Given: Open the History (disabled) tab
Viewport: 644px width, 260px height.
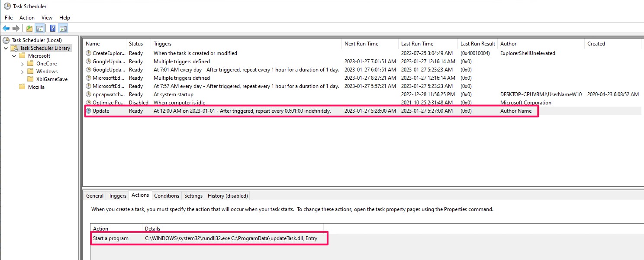Looking at the screenshot, I should click(228, 196).
